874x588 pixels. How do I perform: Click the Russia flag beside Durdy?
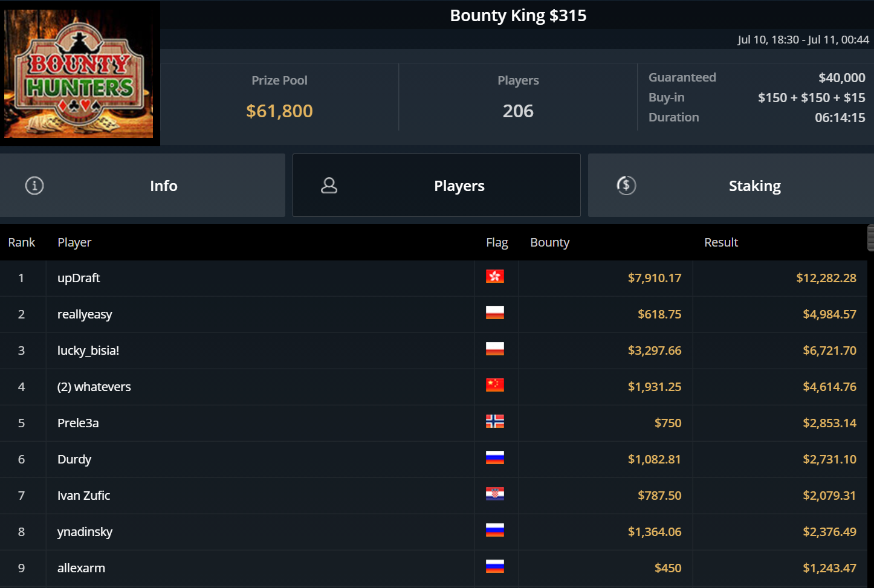494,458
